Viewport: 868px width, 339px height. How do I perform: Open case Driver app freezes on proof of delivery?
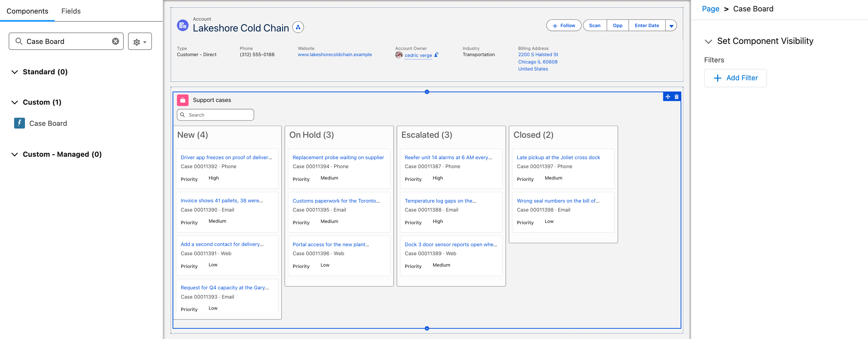click(x=226, y=157)
